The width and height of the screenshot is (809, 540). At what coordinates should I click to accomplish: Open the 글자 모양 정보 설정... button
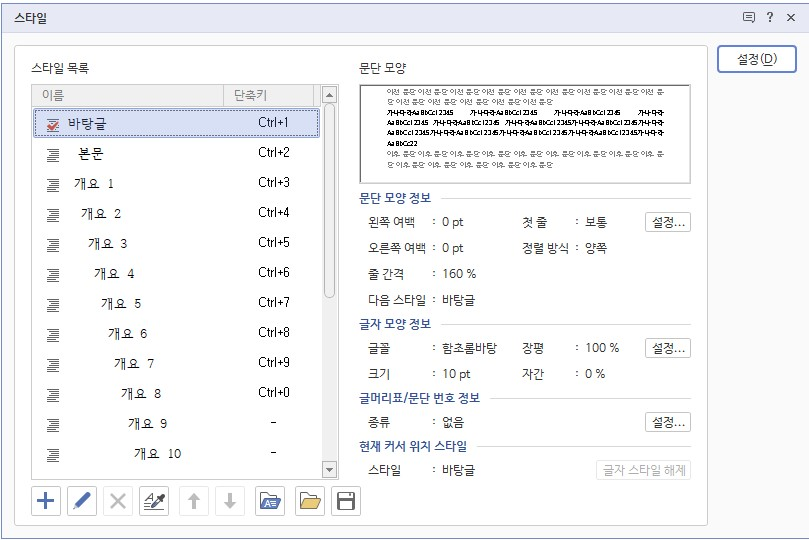pos(668,348)
